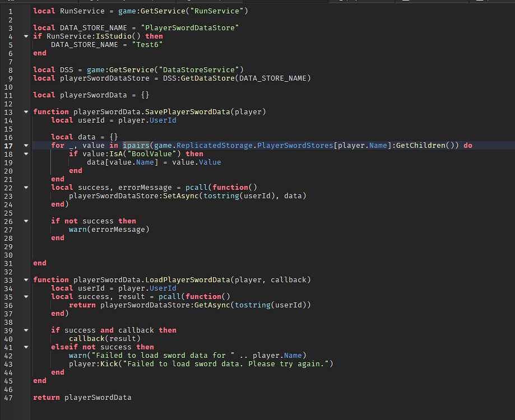Screen dimensions: 515x420
Task: Click the highlighted ipairs keyword on line 17
Action: 136,146
